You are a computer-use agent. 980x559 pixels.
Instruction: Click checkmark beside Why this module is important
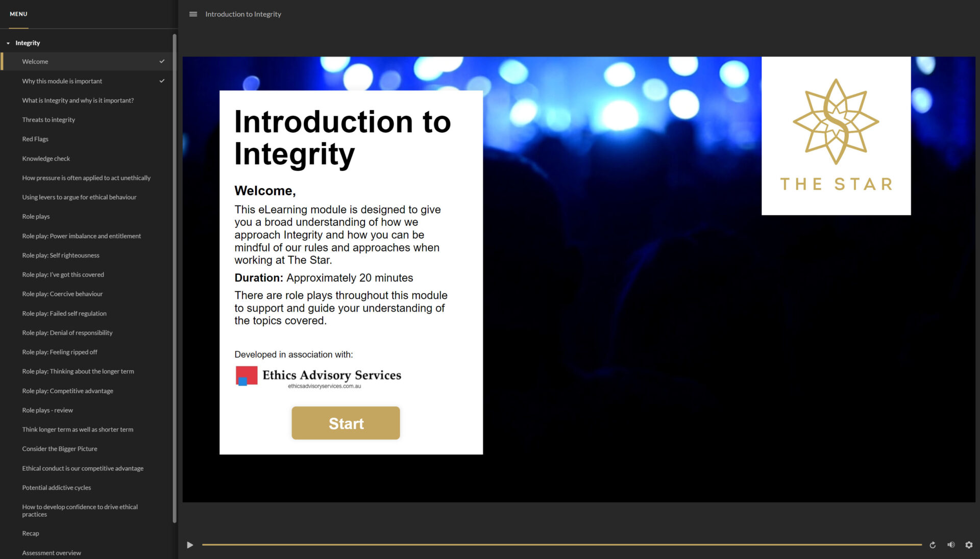click(162, 81)
